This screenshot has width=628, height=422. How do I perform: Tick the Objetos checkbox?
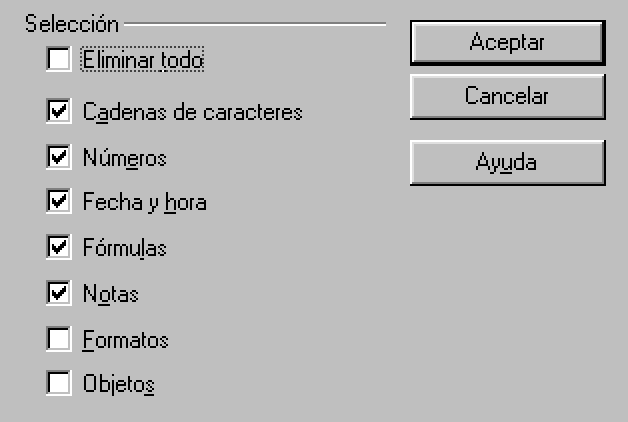coord(59,383)
